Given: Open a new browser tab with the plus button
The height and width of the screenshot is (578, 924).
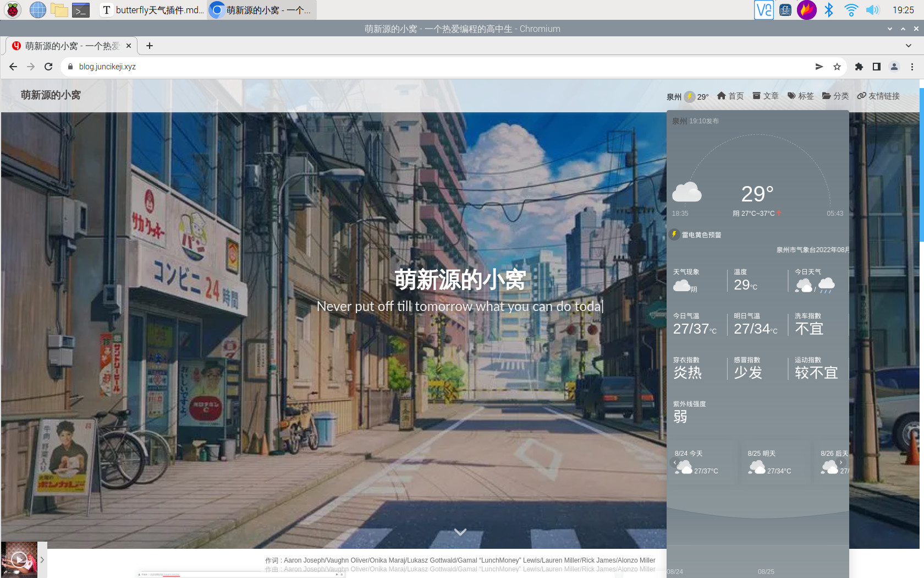Looking at the screenshot, I should tap(150, 46).
